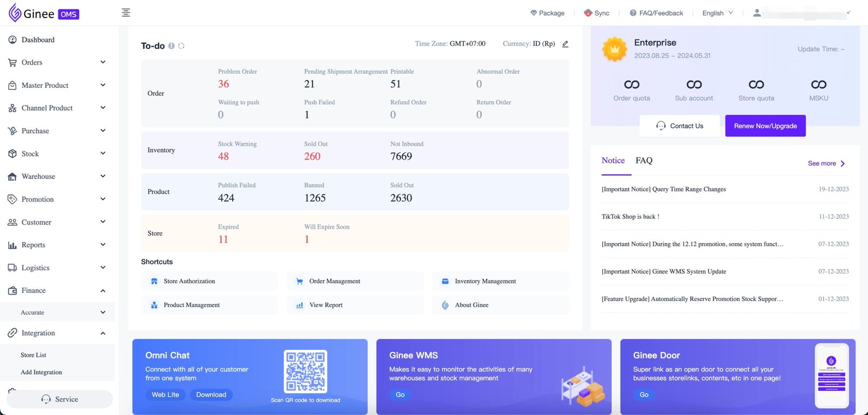Click the Ginee OMS logo

point(44,13)
